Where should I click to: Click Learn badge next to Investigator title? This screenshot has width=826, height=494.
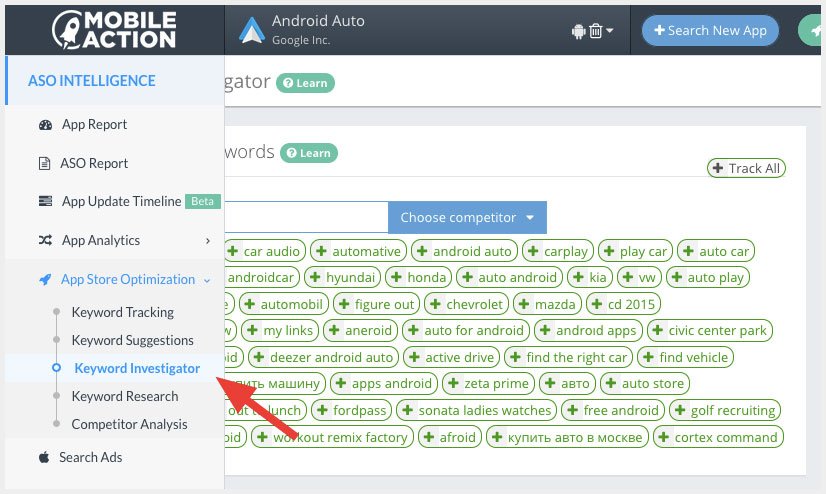pos(306,83)
